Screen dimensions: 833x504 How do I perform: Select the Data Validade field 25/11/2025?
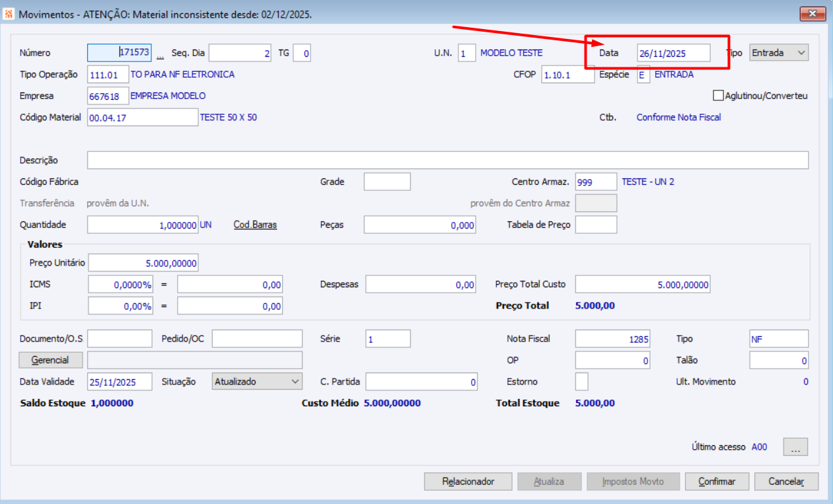point(120,381)
